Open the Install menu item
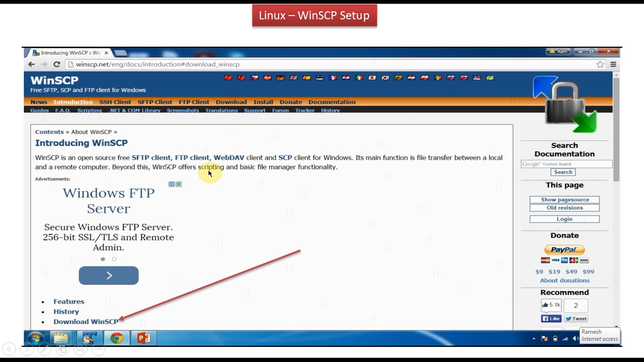This screenshot has width=644, height=362. tap(263, 102)
